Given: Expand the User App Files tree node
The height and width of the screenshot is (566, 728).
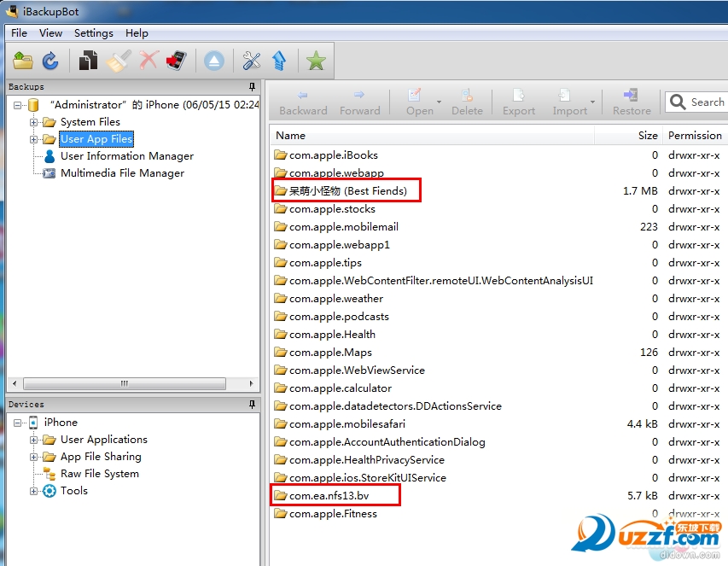Looking at the screenshot, I should click(33, 139).
